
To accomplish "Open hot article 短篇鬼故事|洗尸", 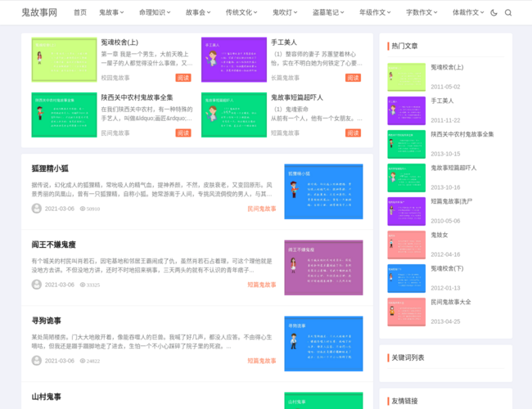I will tap(452, 201).
